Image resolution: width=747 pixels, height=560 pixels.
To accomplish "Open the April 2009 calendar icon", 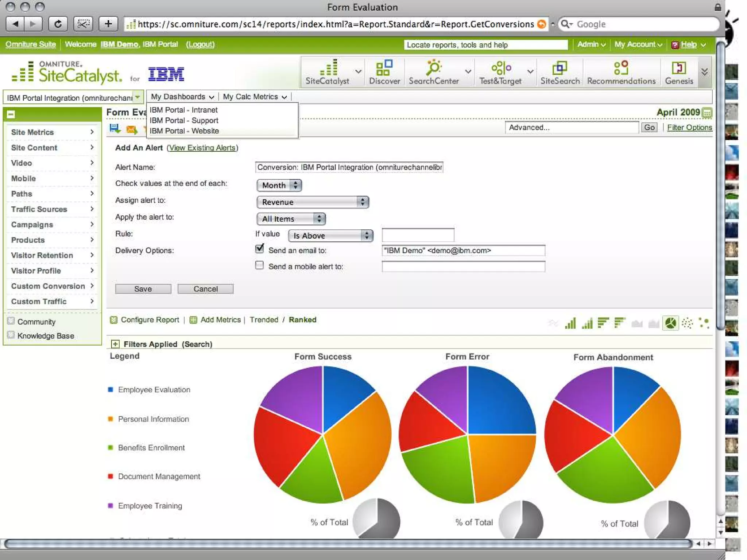I will [x=707, y=113].
